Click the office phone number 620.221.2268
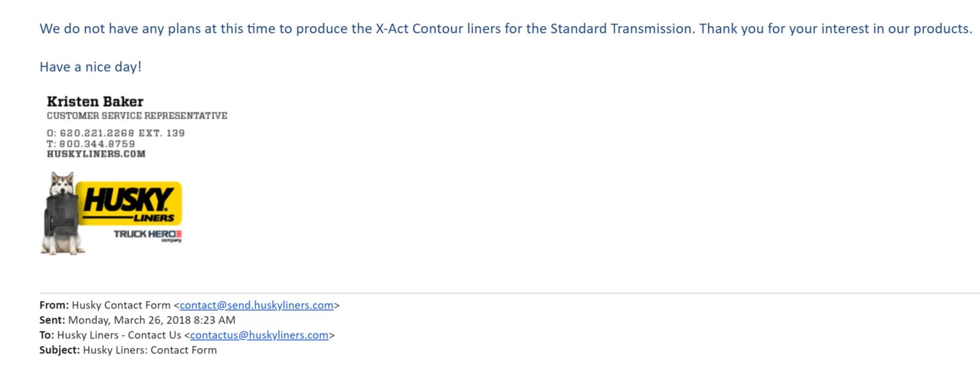This screenshot has height=369, width=980. (97, 133)
